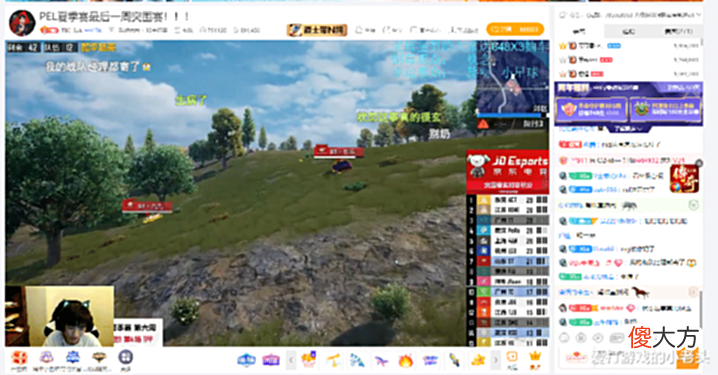Click the gold winged badge activity icon
The width and height of the screenshot is (718, 375).
click(99, 358)
